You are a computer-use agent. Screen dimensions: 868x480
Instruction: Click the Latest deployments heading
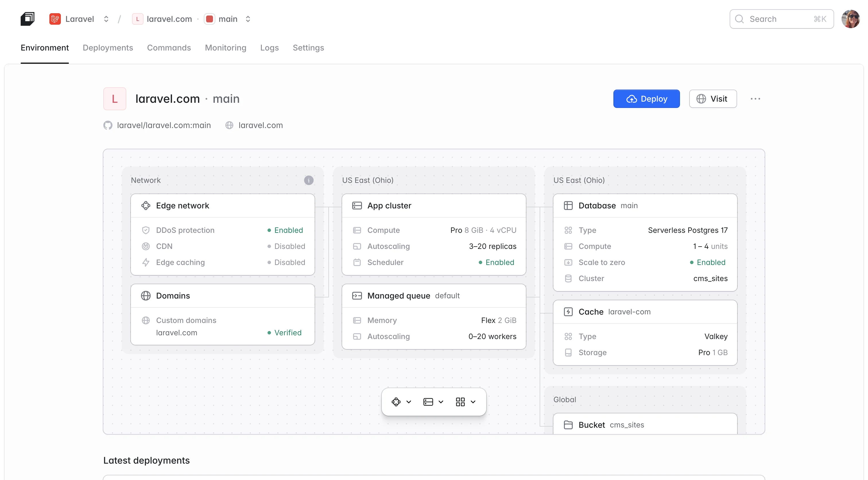click(x=146, y=460)
